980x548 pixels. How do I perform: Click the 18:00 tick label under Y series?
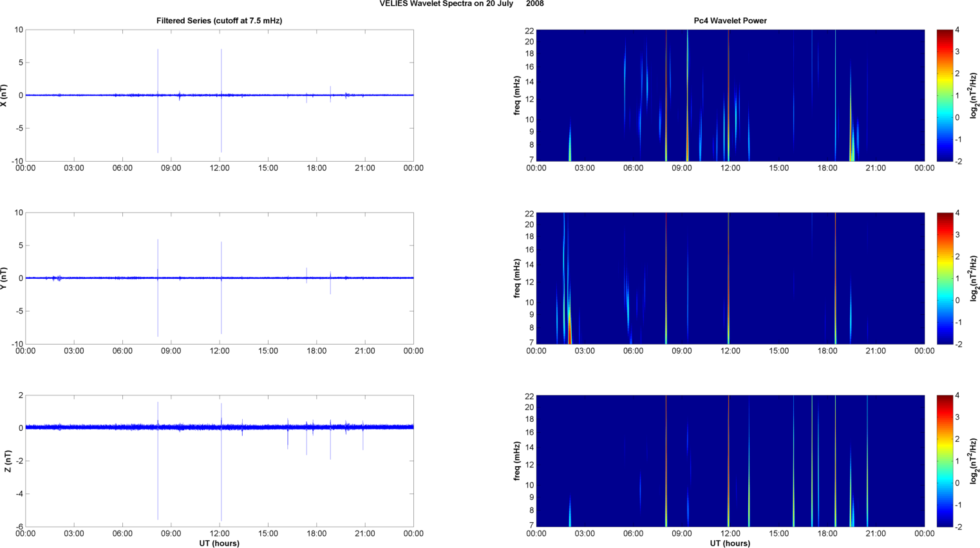pos(316,351)
